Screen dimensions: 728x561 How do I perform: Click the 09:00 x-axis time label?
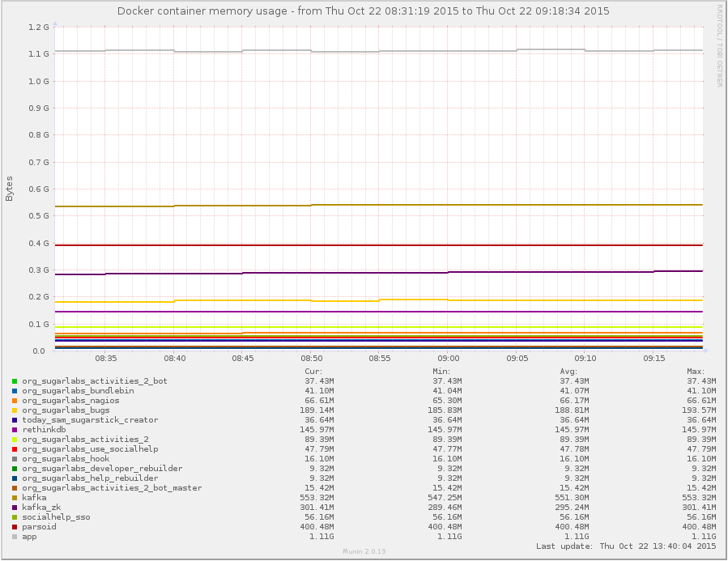449,359
